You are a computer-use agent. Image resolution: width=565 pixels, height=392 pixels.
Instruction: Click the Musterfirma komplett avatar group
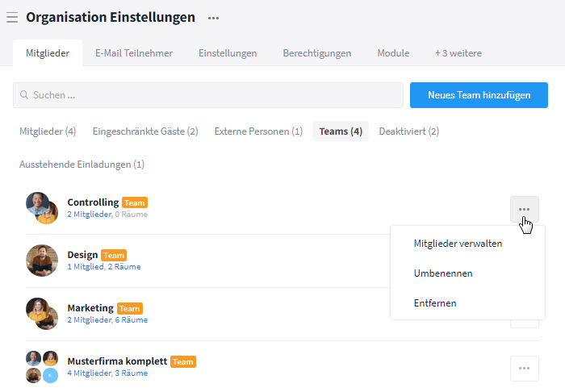41,367
